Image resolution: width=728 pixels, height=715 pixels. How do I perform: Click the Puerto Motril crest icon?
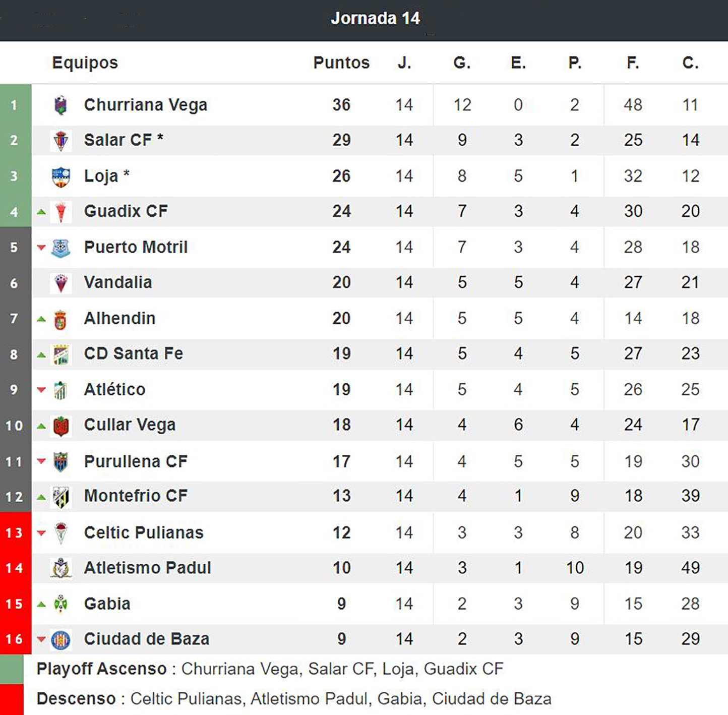[61, 248]
